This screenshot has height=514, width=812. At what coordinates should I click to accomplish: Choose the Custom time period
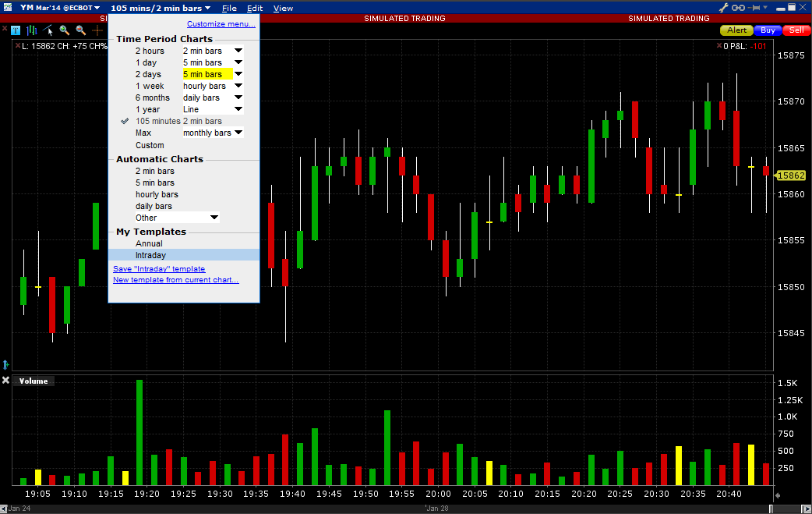click(150, 145)
